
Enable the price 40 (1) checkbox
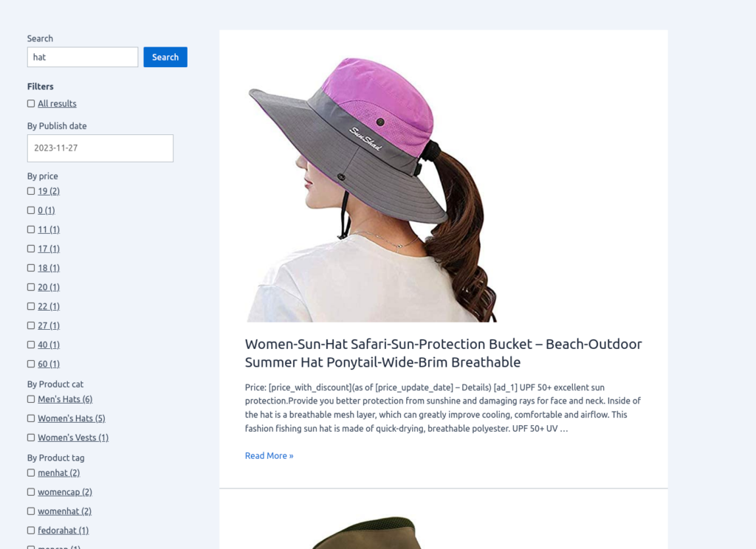pyautogui.click(x=31, y=345)
